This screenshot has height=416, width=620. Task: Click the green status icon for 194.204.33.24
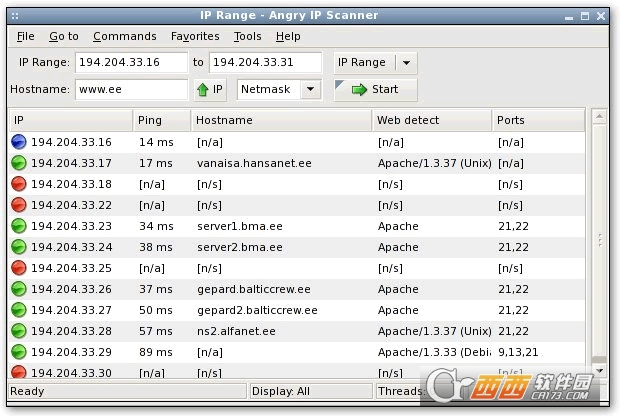tap(19, 246)
